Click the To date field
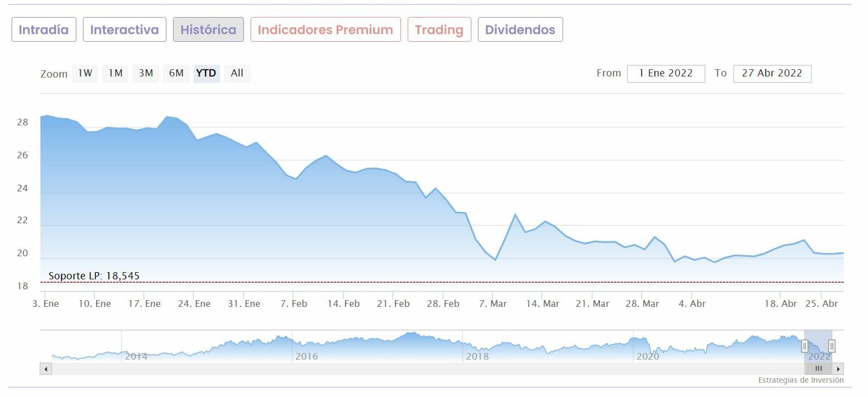This screenshot has width=868, height=397. [x=772, y=73]
